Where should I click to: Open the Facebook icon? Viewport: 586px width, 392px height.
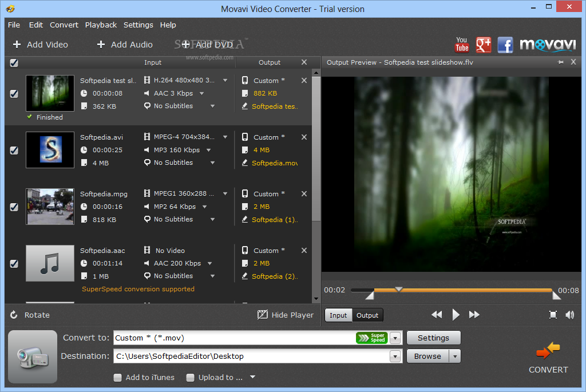point(505,45)
